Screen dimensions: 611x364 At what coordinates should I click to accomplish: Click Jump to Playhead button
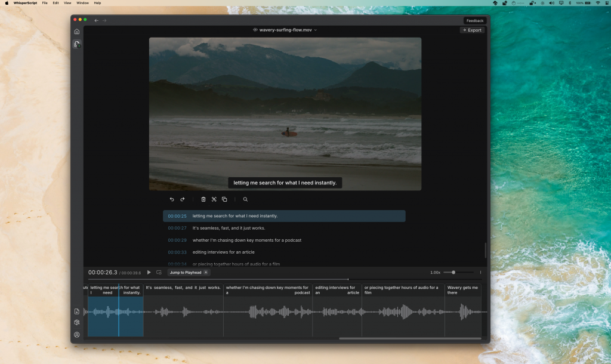click(189, 273)
